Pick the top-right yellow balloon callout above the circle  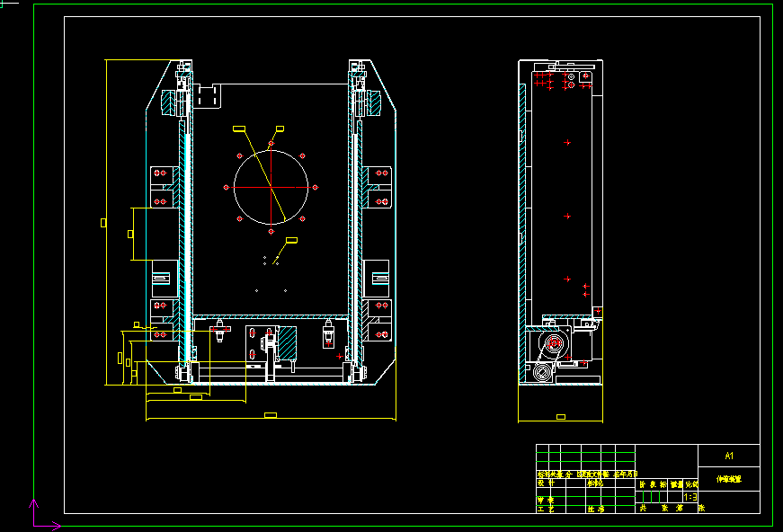pyautogui.click(x=280, y=129)
